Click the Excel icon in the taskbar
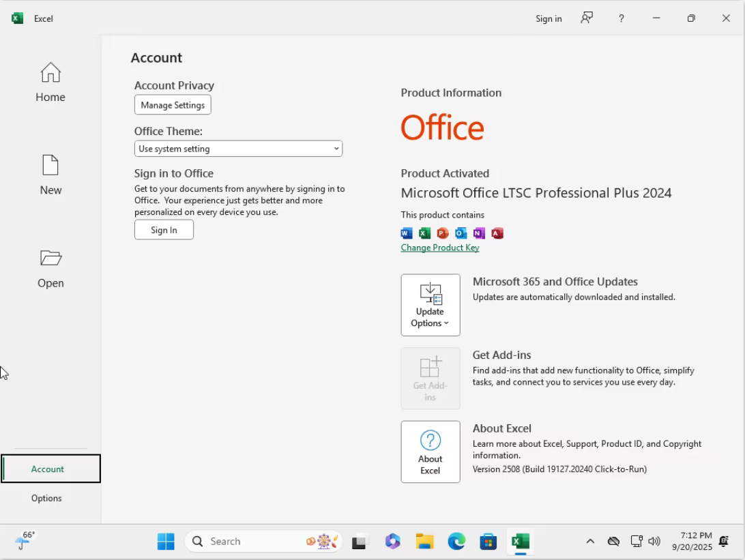745x560 pixels. 521,542
